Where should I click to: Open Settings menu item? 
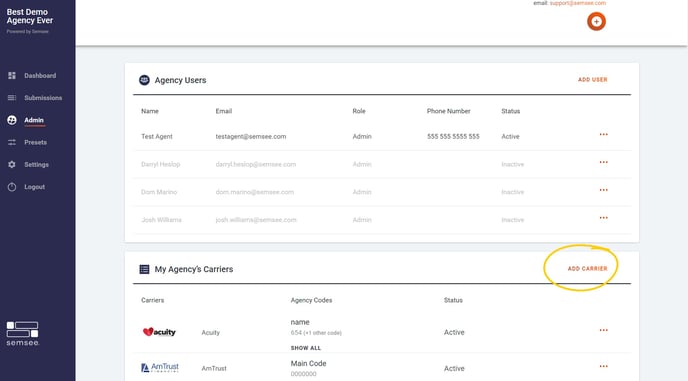[36, 165]
